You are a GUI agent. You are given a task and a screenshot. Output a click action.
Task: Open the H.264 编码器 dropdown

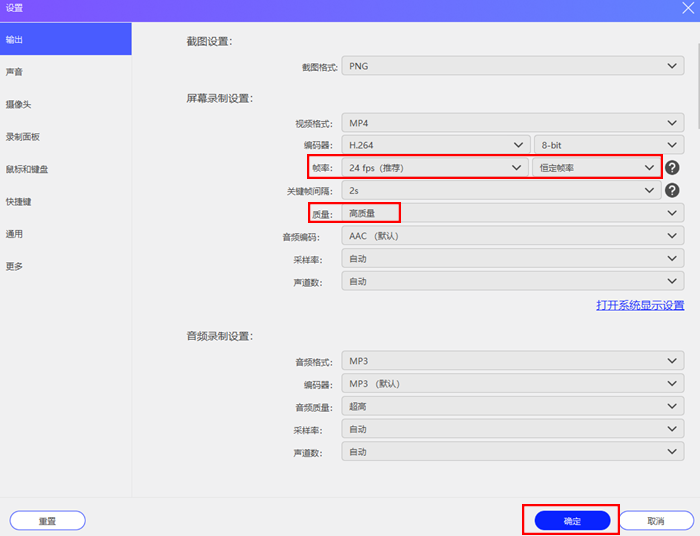(x=434, y=145)
